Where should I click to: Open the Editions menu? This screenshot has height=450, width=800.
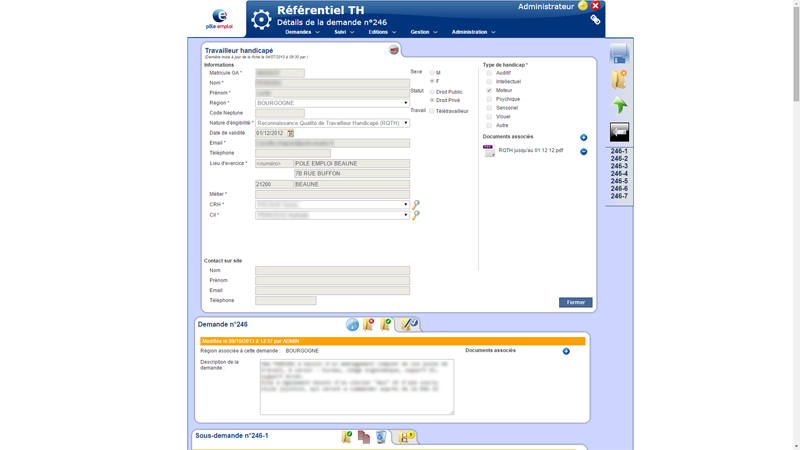382,32
